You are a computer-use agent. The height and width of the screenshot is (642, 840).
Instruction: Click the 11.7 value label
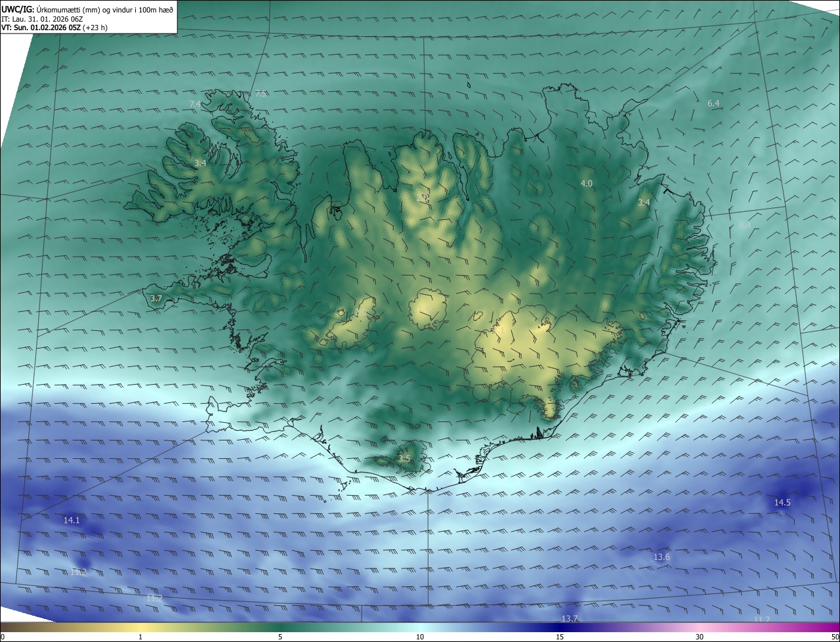click(x=762, y=619)
